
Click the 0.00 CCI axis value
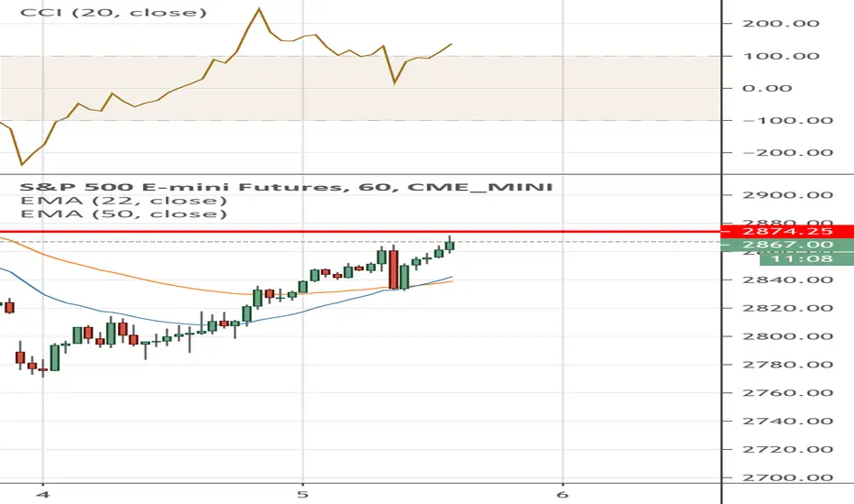767,88
